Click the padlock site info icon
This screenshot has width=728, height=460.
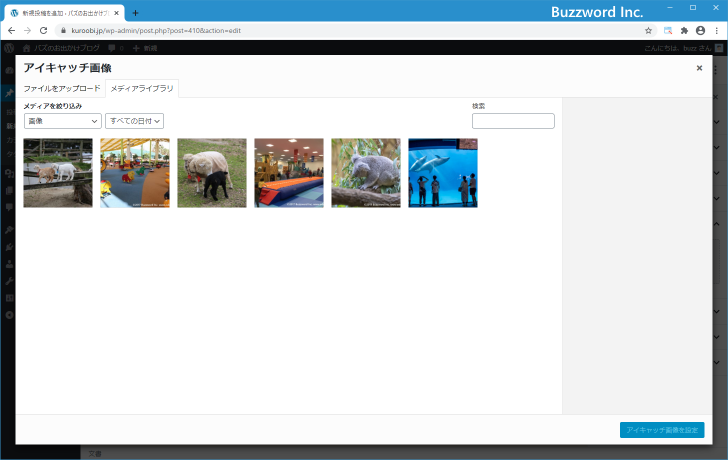click(x=63, y=31)
